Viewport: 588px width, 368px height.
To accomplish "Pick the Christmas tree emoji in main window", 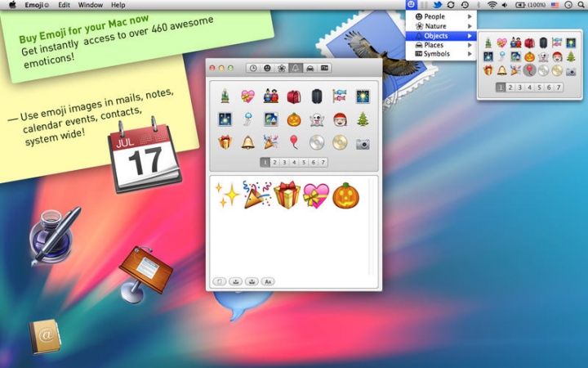I will [x=363, y=119].
